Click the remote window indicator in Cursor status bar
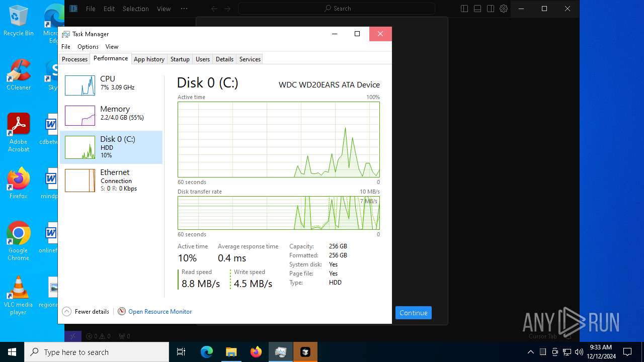Viewport: 644px width, 362px height. [72, 336]
